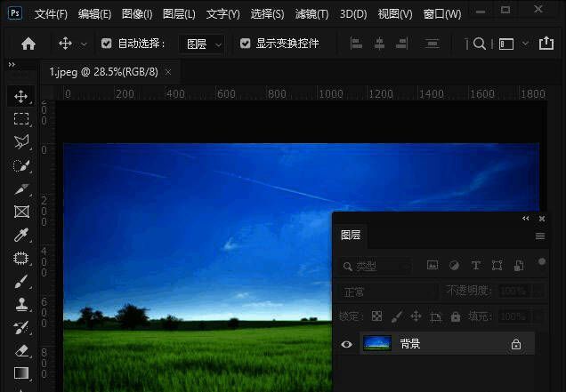Click the Share image icon
The width and height of the screenshot is (566, 392).
click(546, 43)
